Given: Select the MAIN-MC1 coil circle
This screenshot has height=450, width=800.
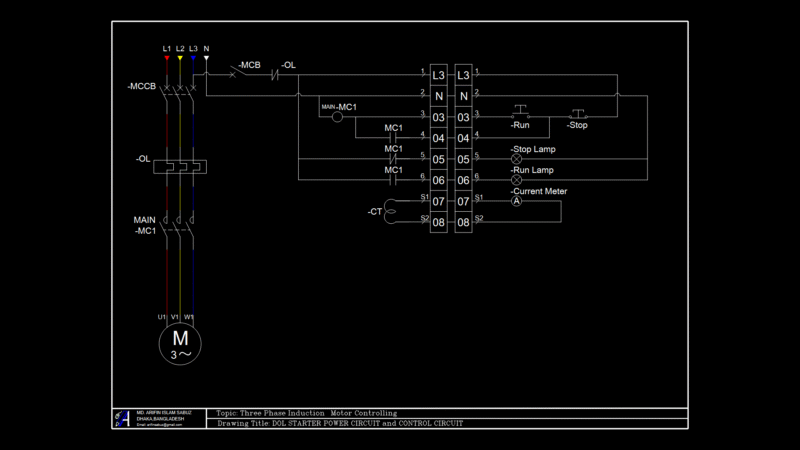Looking at the screenshot, I should (337, 117).
